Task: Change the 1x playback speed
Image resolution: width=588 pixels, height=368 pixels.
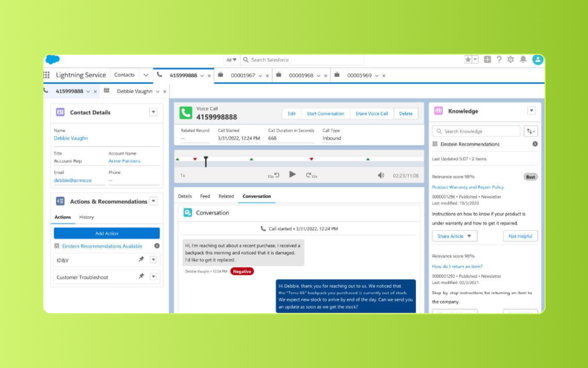Action: tap(183, 176)
